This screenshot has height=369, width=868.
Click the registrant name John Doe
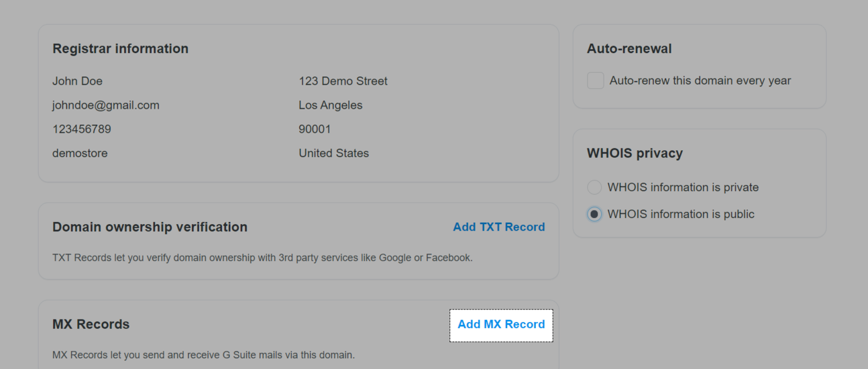[x=78, y=81]
